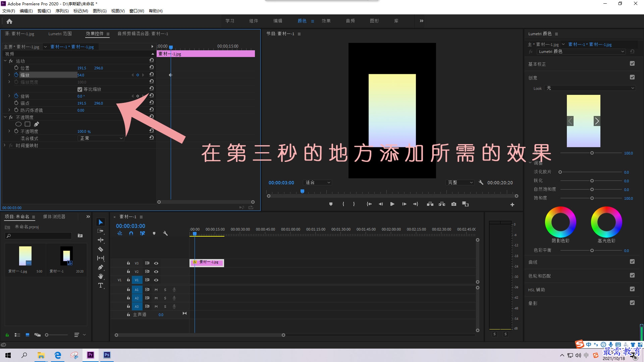Toggle timeline snap magnet icon

pos(131,233)
